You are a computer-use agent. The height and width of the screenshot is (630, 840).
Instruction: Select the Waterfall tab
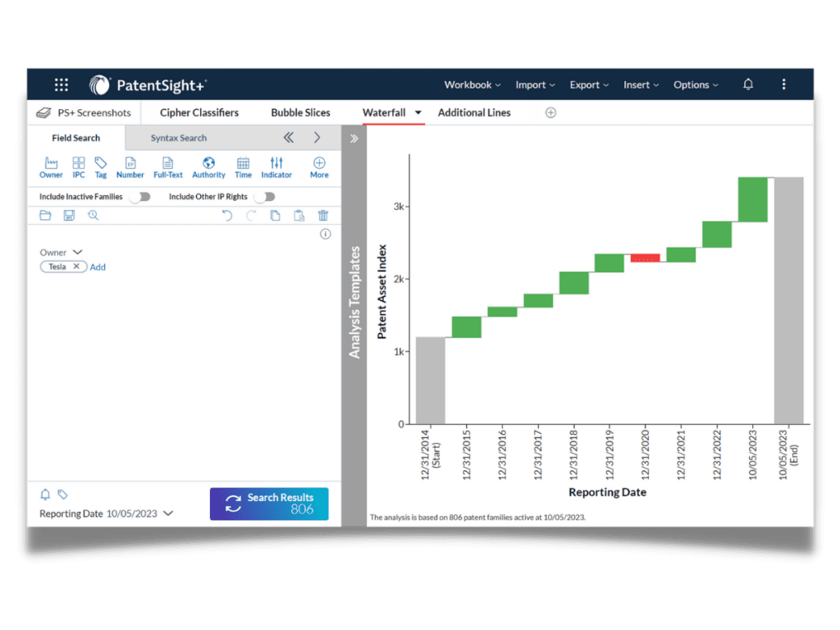[384, 112]
